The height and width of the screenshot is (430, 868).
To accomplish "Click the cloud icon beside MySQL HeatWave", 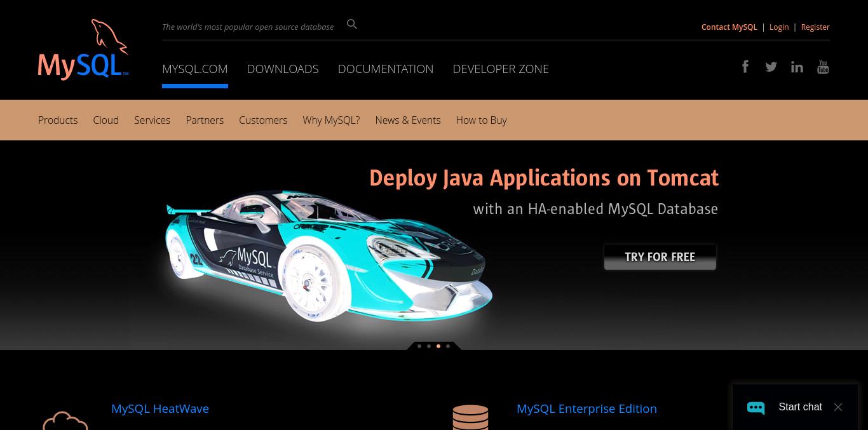I will tap(65, 421).
